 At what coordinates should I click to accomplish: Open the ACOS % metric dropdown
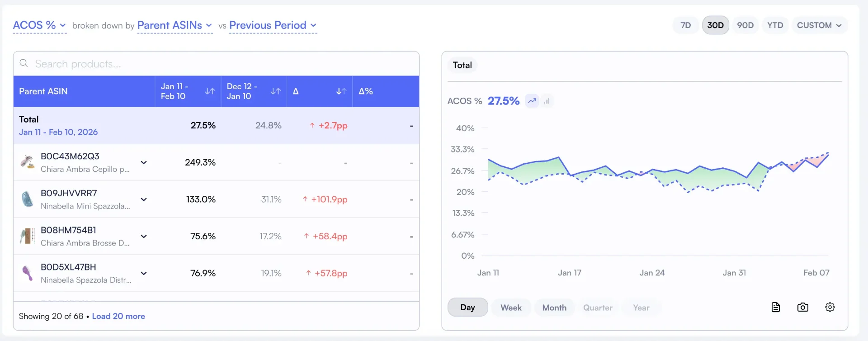40,25
